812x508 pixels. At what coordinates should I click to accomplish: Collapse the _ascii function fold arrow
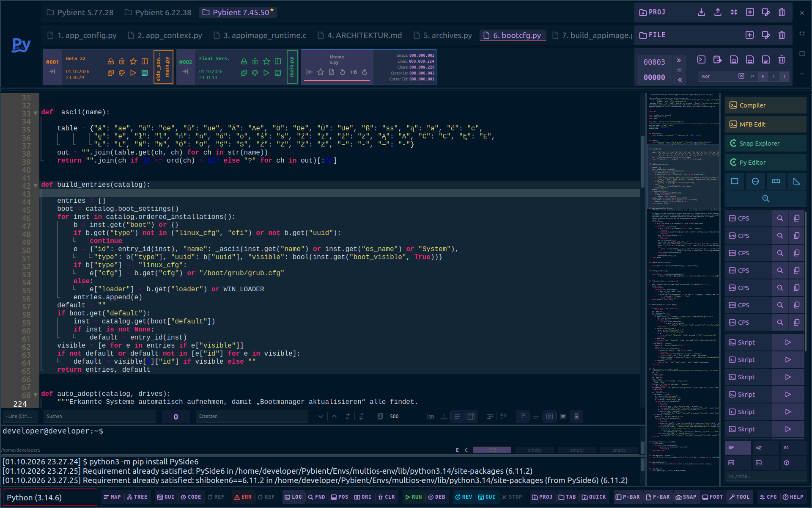point(36,113)
